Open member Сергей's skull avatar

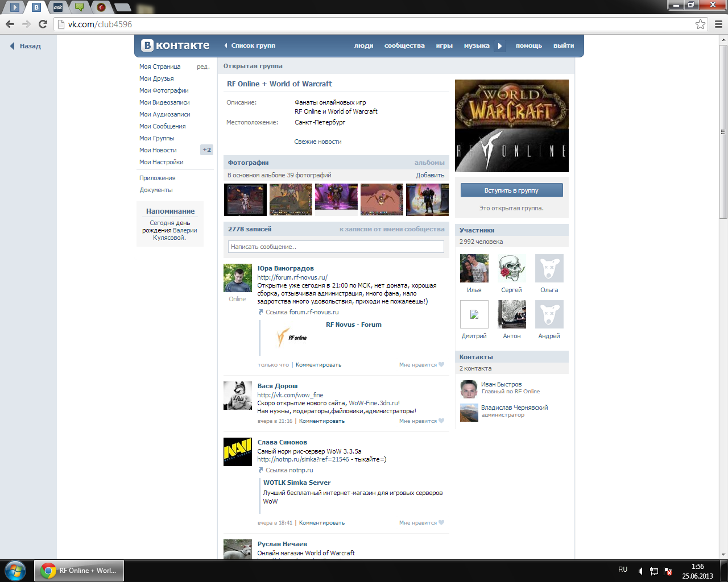[512, 268]
